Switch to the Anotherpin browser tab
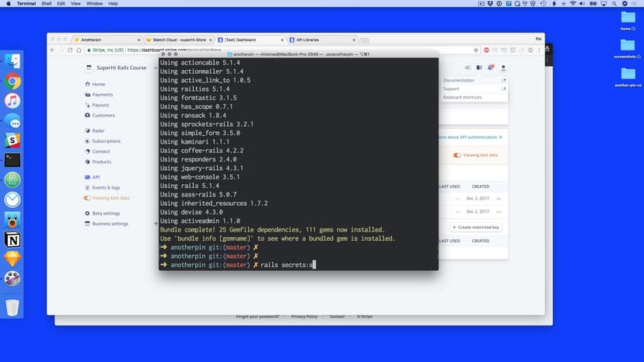This screenshot has height=362, width=644. click(x=93, y=40)
